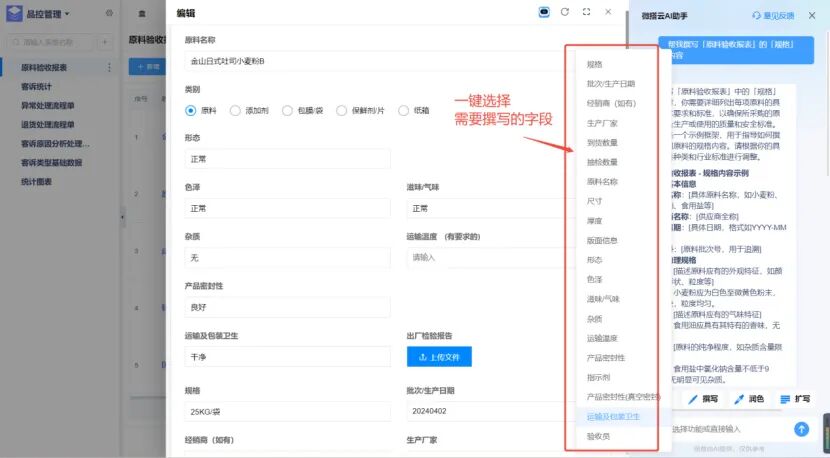Toggle the blue AI assistant icon in the edit header
The height and width of the screenshot is (458, 830).
click(x=544, y=12)
